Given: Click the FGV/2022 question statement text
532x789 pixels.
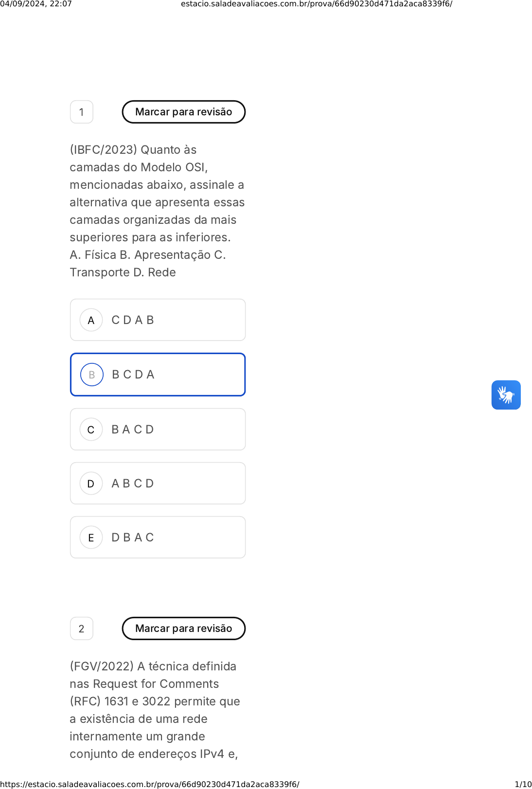Looking at the screenshot, I should click(155, 710).
